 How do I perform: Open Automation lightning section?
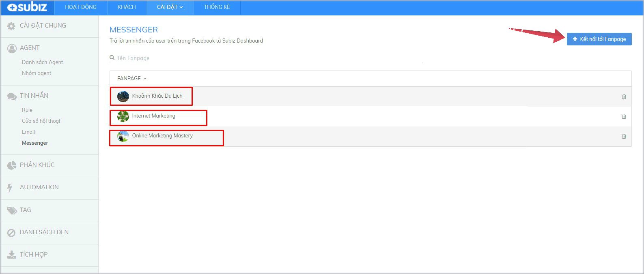pyautogui.click(x=39, y=187)
